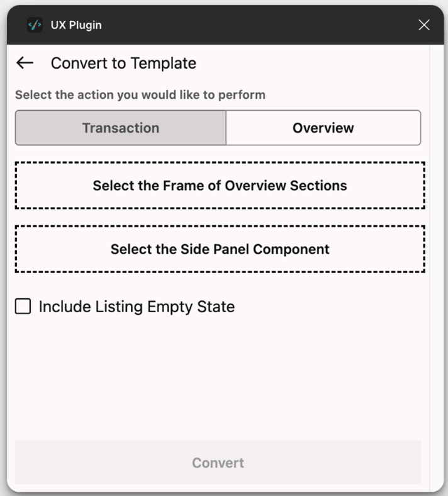The height and width of the screenshot is (496, 448).
Task: Select the Side Panel Component
Action: tap(220, 249)
